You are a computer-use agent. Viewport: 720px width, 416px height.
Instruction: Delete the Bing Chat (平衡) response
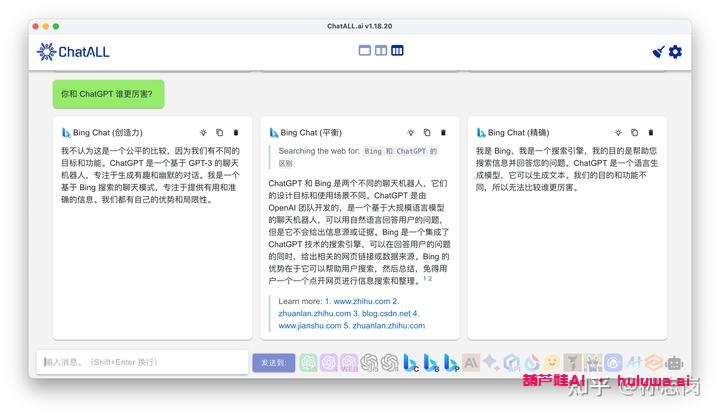(444, 133)
